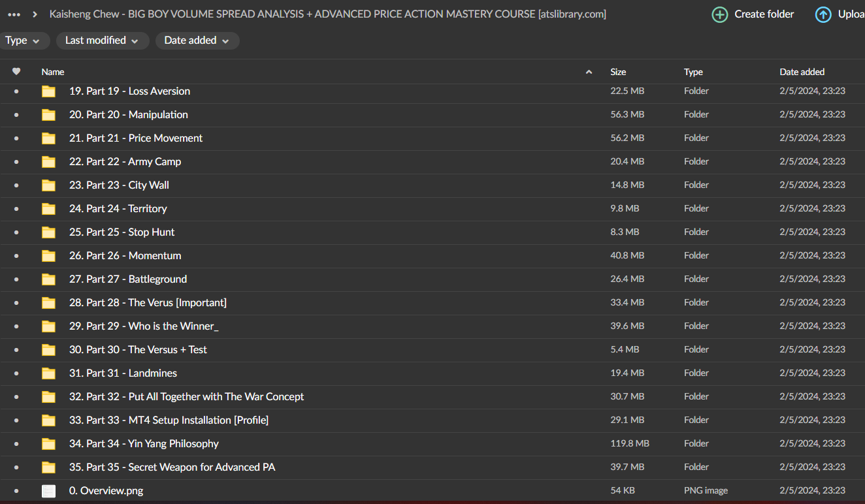Click the PNG file icon for 0. Overview.png
Image resolution: width=865 pixels, height=504 pixels.
[48, 491]
